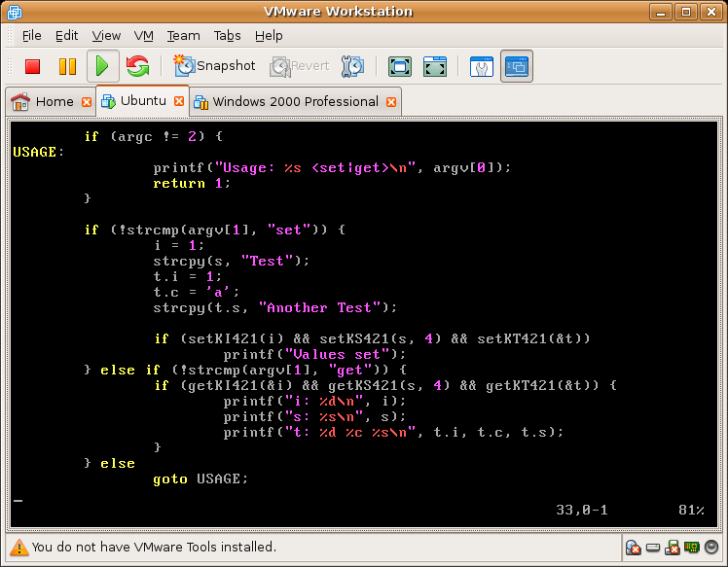The width and height of the screenshot is (728, 567).
Task: Open the Team menu
Action: pyautogui.click(x=183, y=35)
